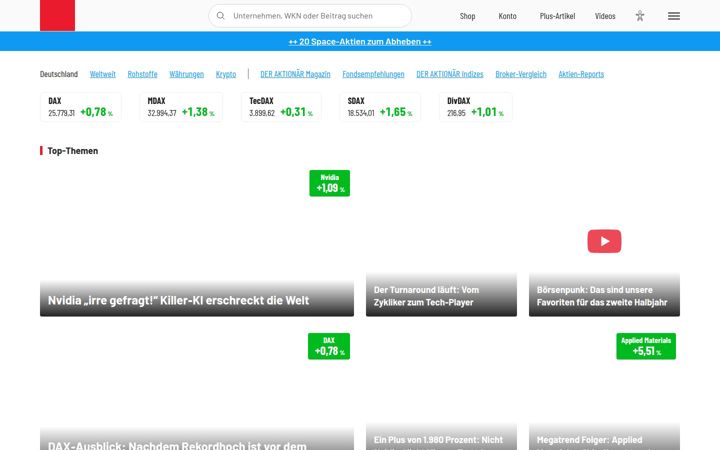Click the DAX +0,78 % article badge
The image size is (720, 450).
tap(329, 346)
